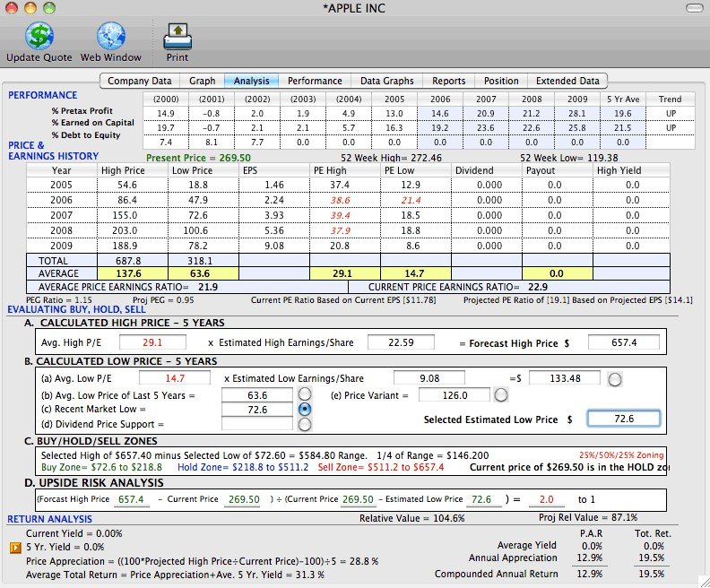
Task: Click the orange arrow beside 5 Yr. Yield
Action: (x=15, y=548)
